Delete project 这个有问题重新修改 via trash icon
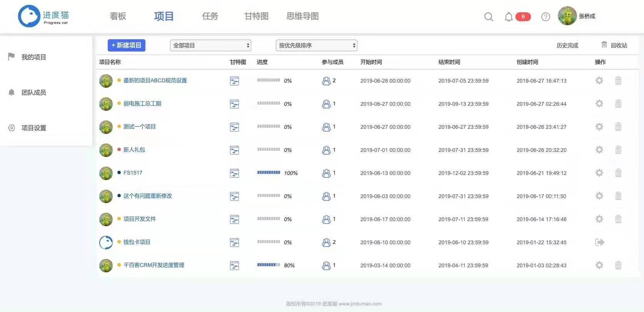The image size is (644, 312). click(x=618, y=196)
